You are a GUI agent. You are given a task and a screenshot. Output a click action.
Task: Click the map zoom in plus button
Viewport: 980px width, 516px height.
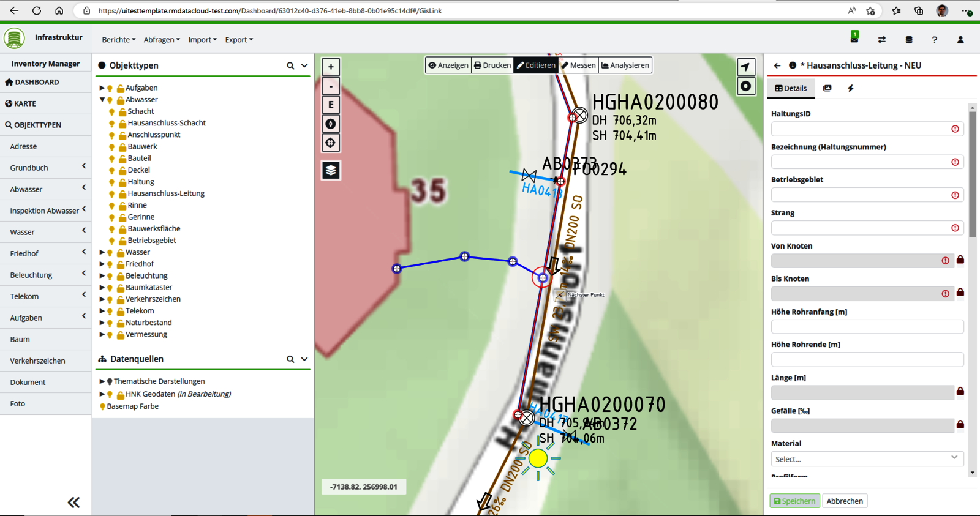331,67
